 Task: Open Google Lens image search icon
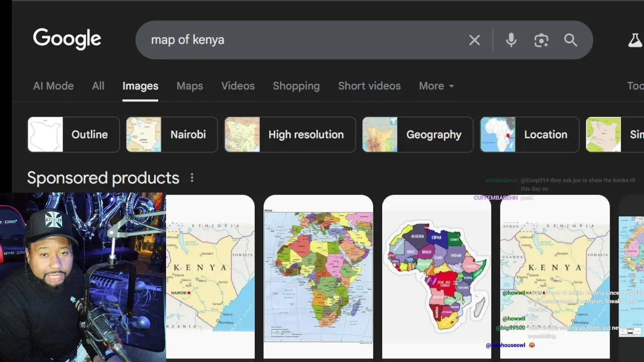[x=541, y=40]
